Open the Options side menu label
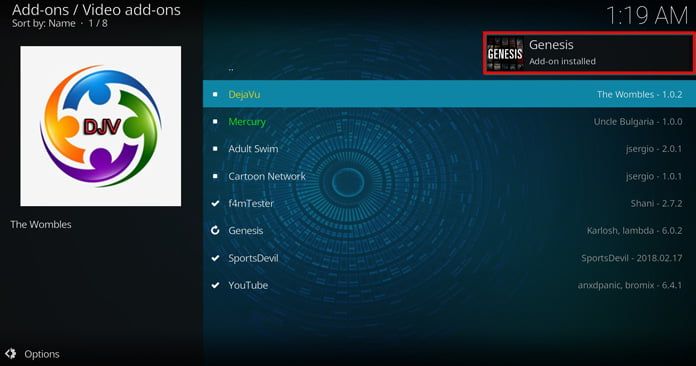696x366 pixels. tap(42, 354)
